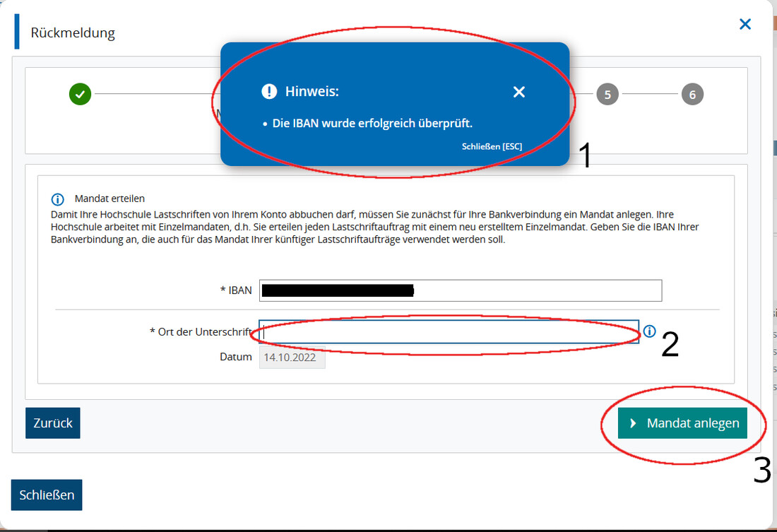This screenshot has width=777, height=532.
Task: Jump to step 6 in progress bar
Action: pyautogui.click(x=692, y=94)
